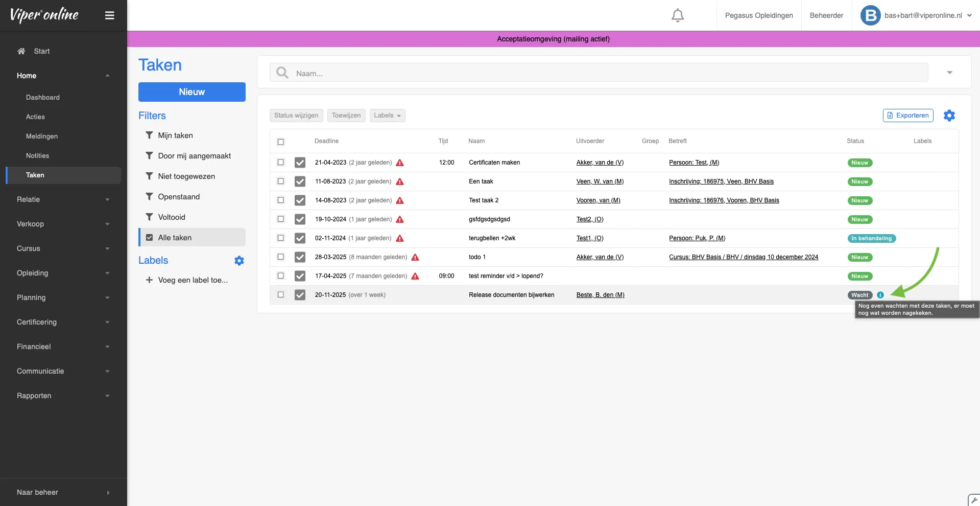The image size is (980, 506).
Task: Open Dashboard in the sidebar
Action: tap(43, 97)
